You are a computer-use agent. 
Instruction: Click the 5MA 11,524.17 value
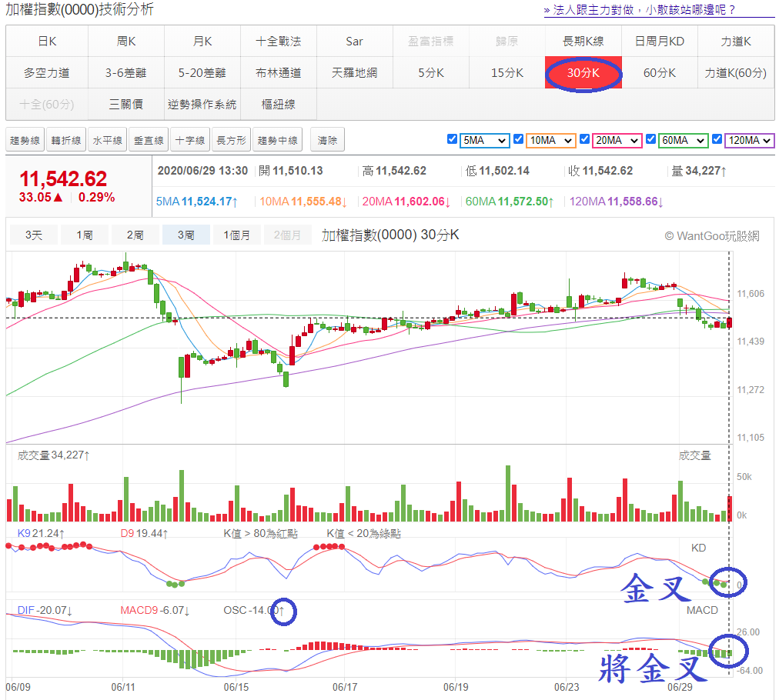coord(197,202)
